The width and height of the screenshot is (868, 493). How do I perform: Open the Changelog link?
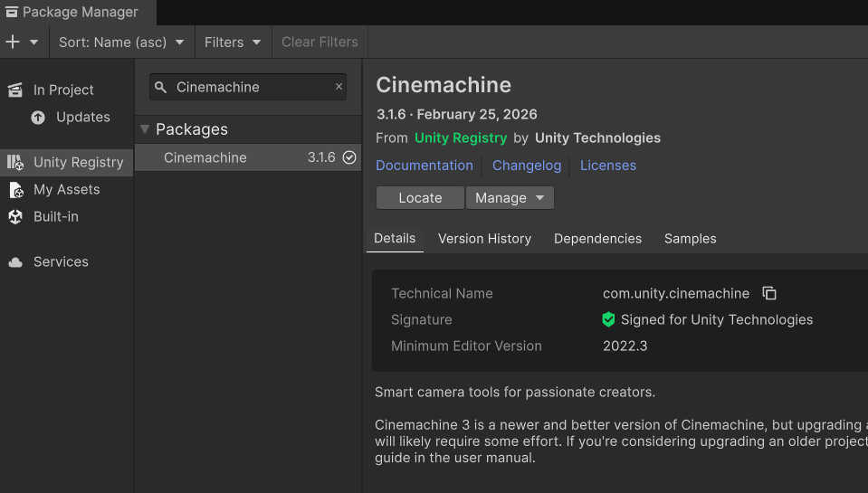pyautogui.click(x=527, y=166)
